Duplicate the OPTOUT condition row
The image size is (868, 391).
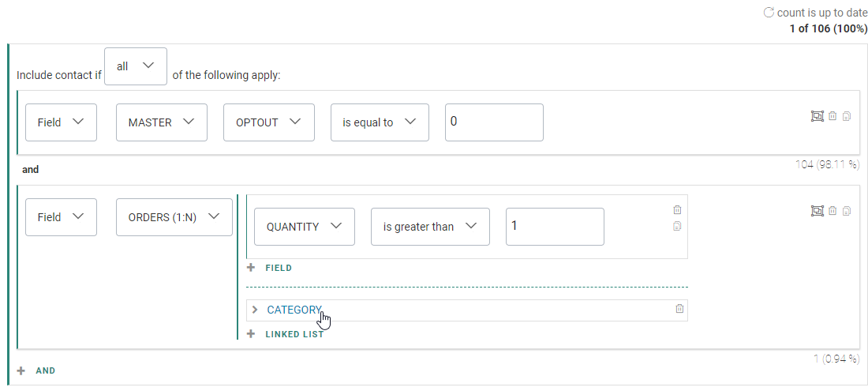coord(847,116)
